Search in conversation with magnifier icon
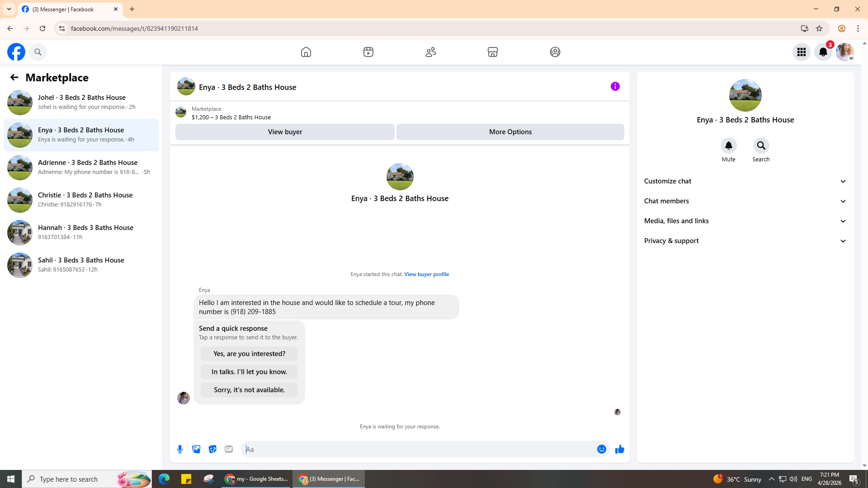868x488 pixels. [761, 145]
